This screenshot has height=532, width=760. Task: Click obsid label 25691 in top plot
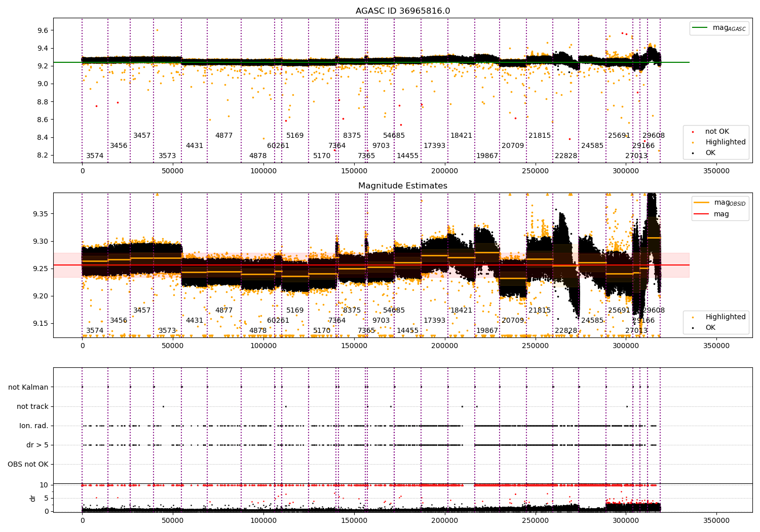click(619, 136)
